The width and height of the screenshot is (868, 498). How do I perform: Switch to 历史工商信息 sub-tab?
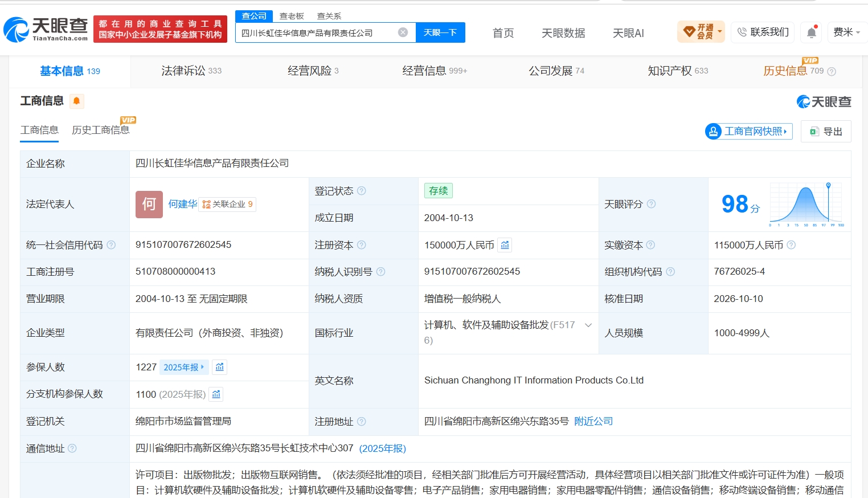[x=101, y=130]
